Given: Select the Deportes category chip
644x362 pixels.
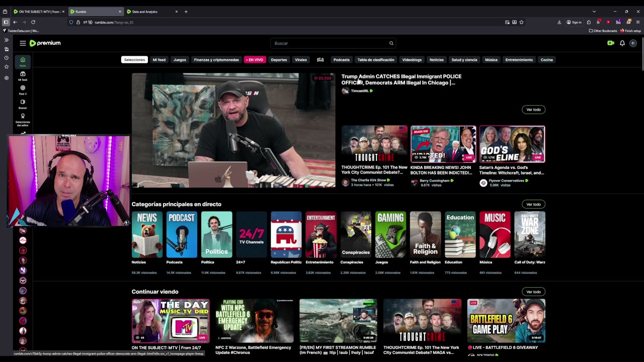Looking at the screenshot, I should point(279,60).
